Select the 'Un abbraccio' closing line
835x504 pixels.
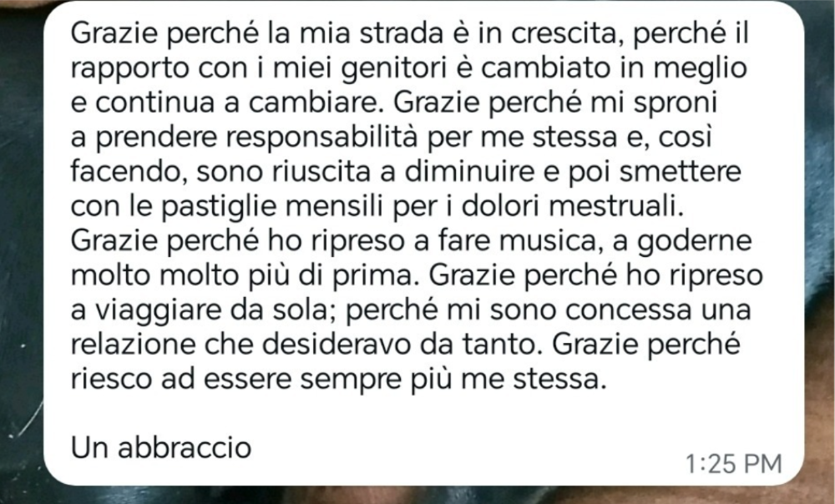161,447
